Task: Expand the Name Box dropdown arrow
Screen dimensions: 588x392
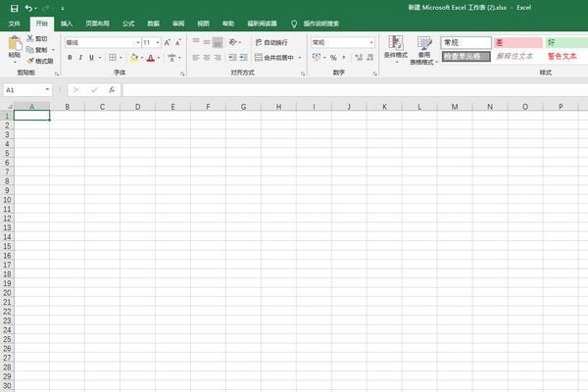Action: point(47,89)
